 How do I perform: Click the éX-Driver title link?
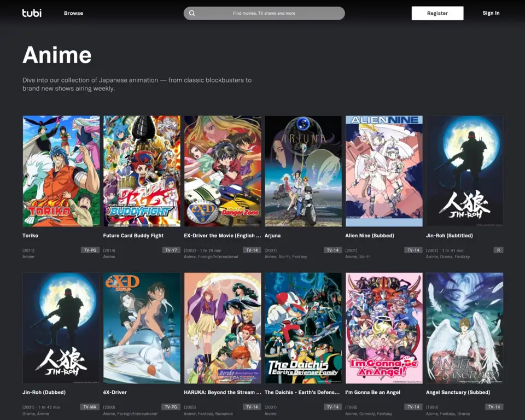click(x=115, y=392)
